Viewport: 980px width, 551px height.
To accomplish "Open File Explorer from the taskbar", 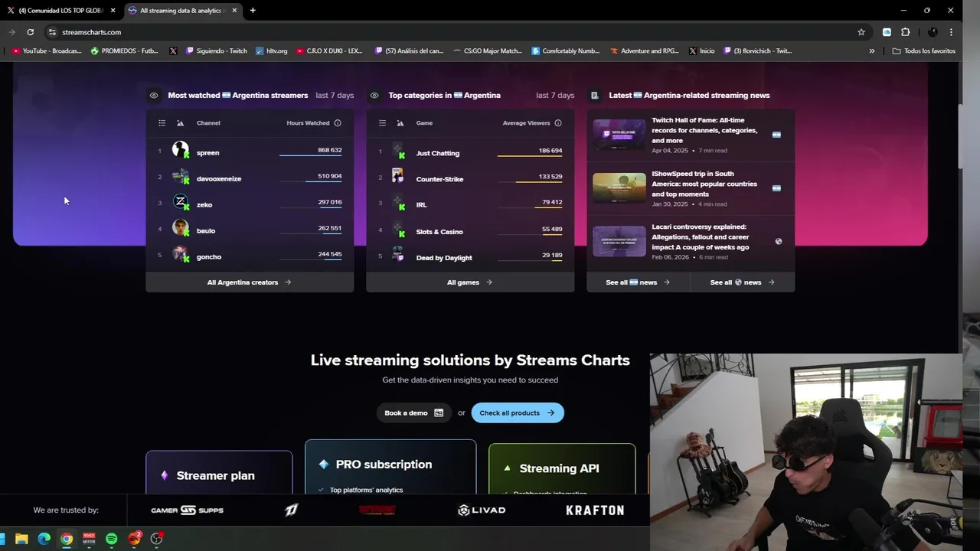I will pyautogui.click(x=21, y=539).
